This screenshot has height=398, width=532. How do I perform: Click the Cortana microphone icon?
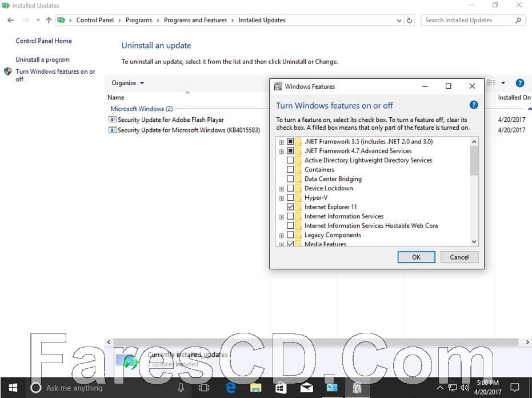coord(181,388)
